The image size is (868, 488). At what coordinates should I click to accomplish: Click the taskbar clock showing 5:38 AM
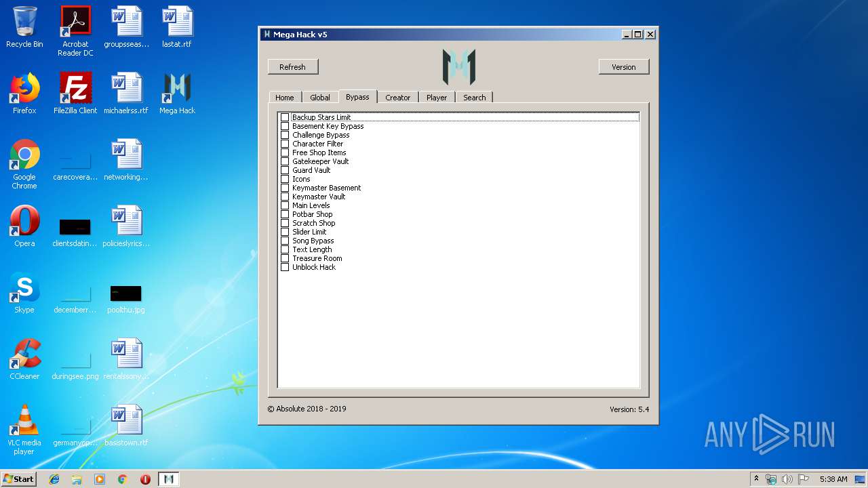pos(833,479)
